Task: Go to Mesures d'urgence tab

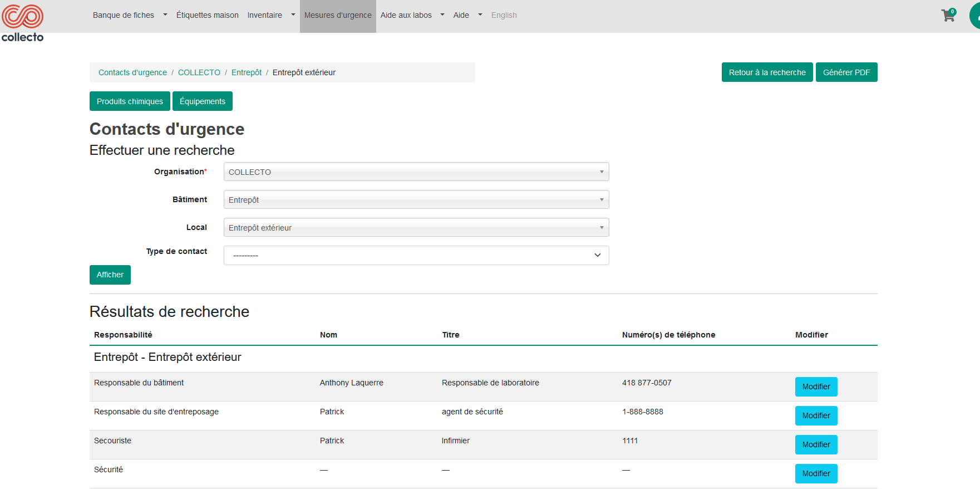Action: [338, 15]
